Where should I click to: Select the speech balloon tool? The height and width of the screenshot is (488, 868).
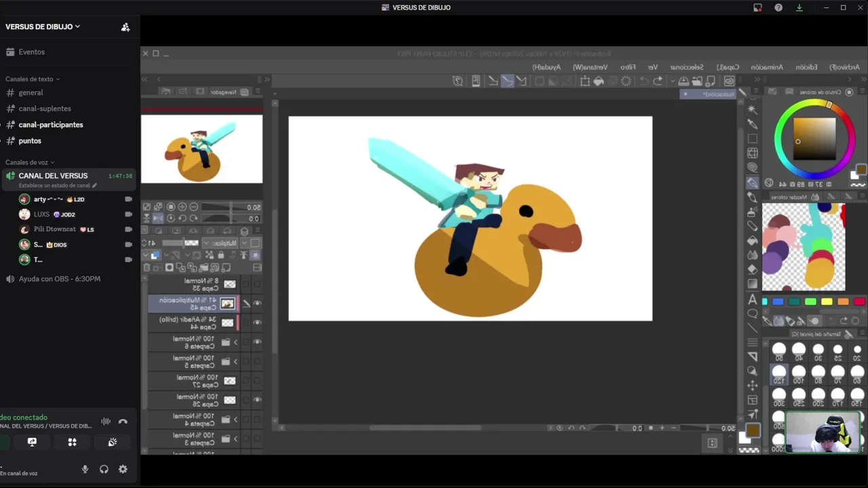[752, 314]
